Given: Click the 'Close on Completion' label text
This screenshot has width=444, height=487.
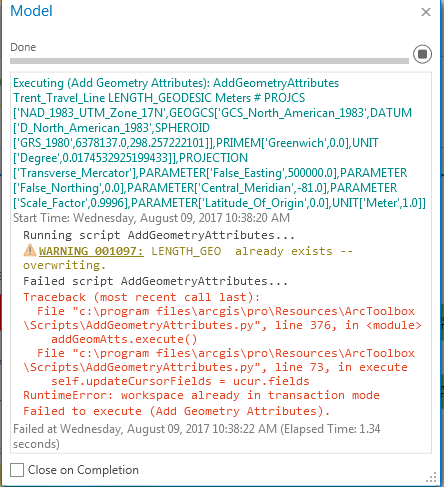Looking at the screenshot, I should [x=83, y=470].
